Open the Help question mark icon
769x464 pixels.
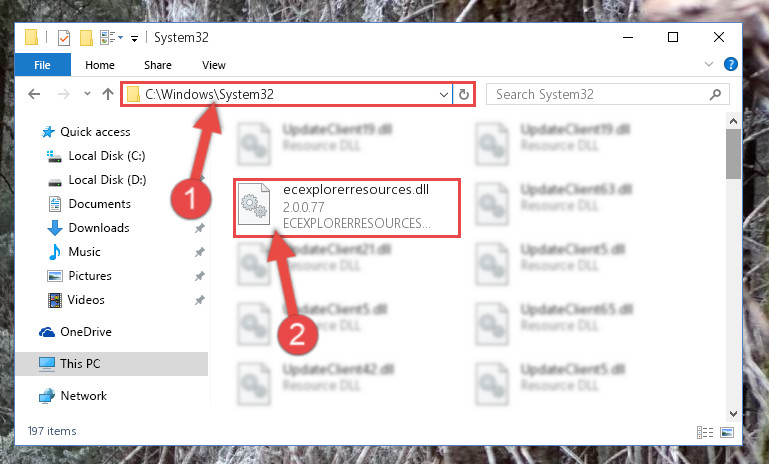(730, 64)
